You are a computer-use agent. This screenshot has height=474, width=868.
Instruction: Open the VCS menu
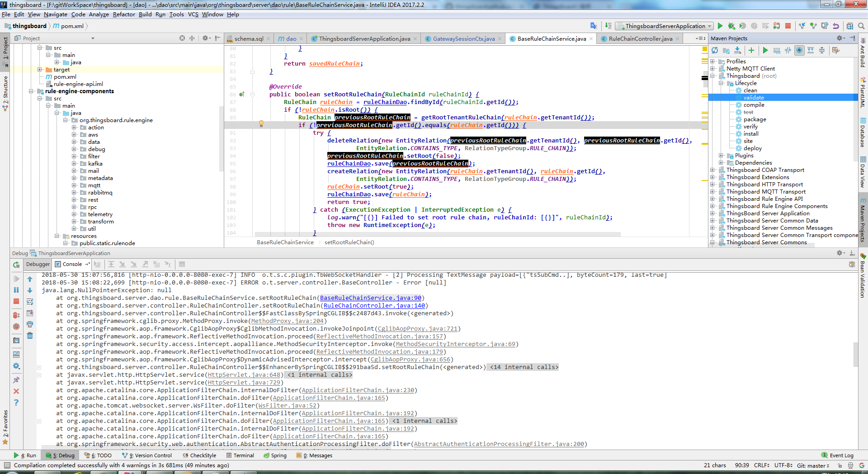193,14
